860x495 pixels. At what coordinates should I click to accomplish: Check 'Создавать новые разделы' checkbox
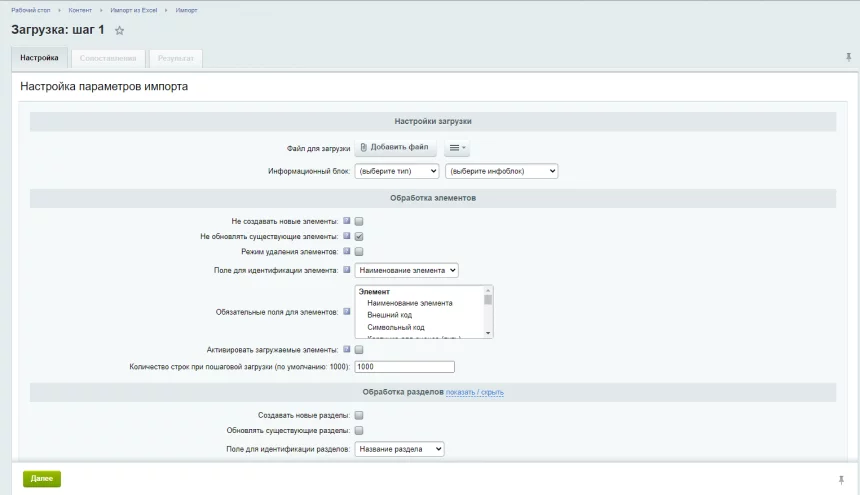pyautogui.click(x=359, y=415)
